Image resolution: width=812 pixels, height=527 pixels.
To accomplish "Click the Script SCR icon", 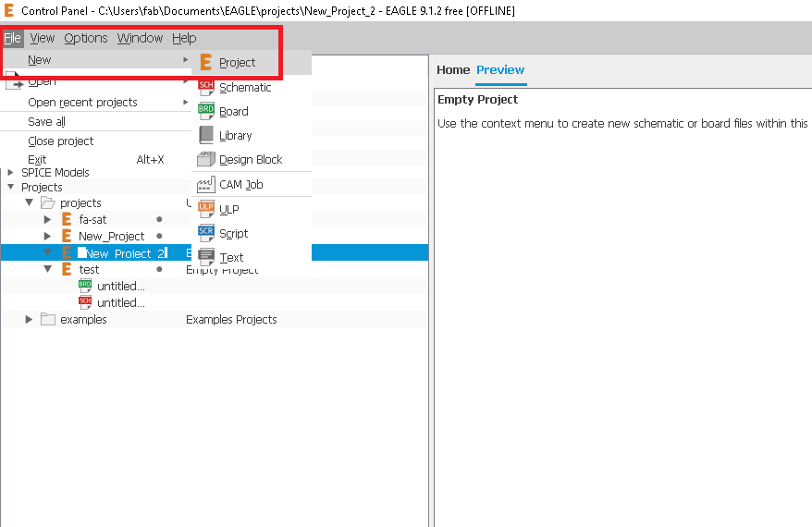I will pos(205,233).
